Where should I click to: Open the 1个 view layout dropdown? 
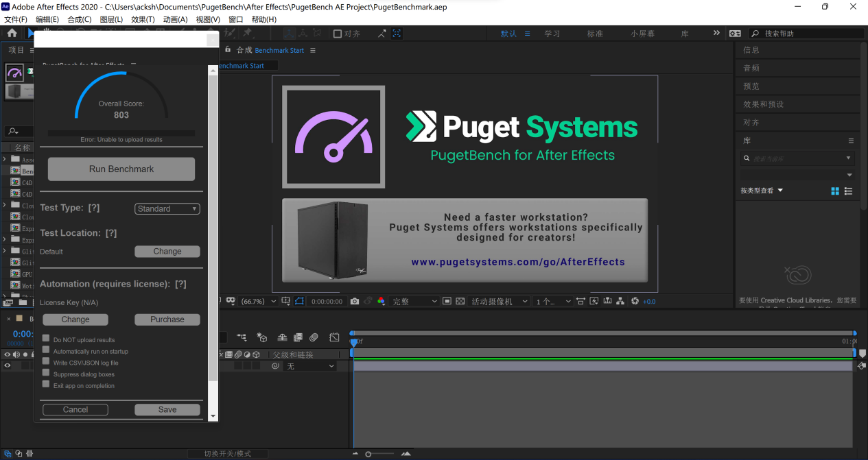553,301
